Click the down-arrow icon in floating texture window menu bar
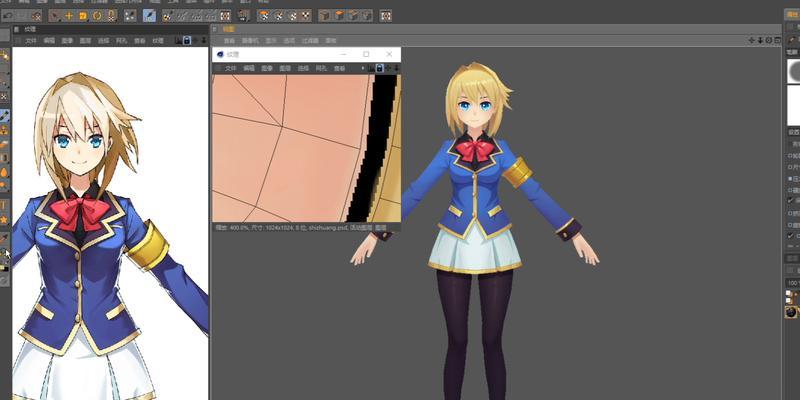Image resolution: width=800 pixels, height=400 pixels. [397, 68]
